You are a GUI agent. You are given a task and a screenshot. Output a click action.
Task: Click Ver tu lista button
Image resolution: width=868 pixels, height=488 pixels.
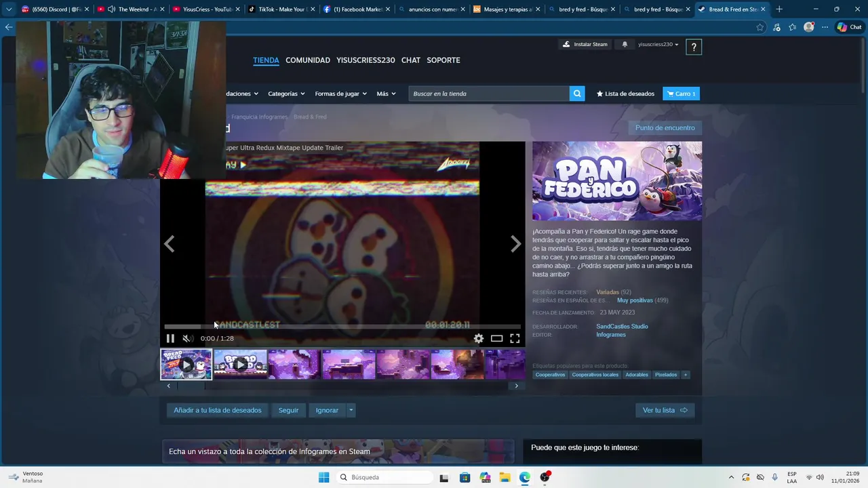pos(665,410)
